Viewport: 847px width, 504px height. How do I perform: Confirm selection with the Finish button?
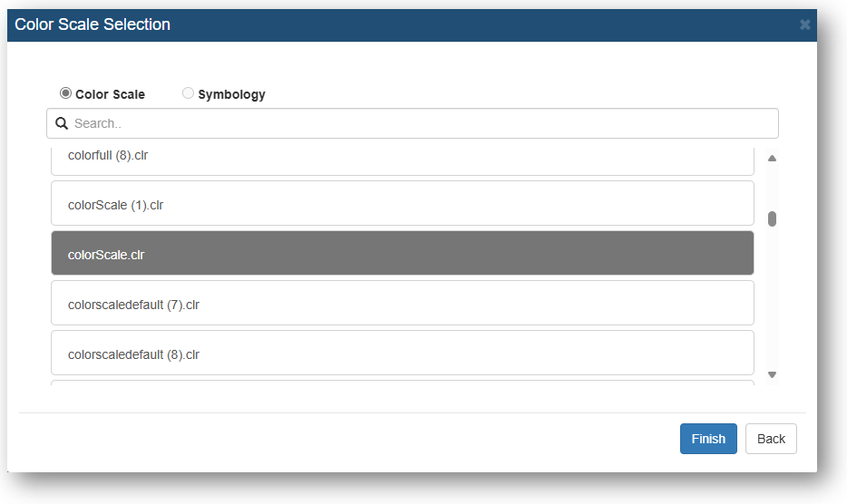pyautogui.click(x=708, y=439)
